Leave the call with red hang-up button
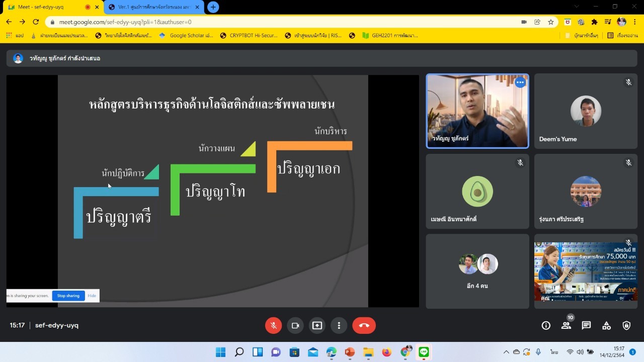Viewport: 644px width, 362px height. [364, 325]
